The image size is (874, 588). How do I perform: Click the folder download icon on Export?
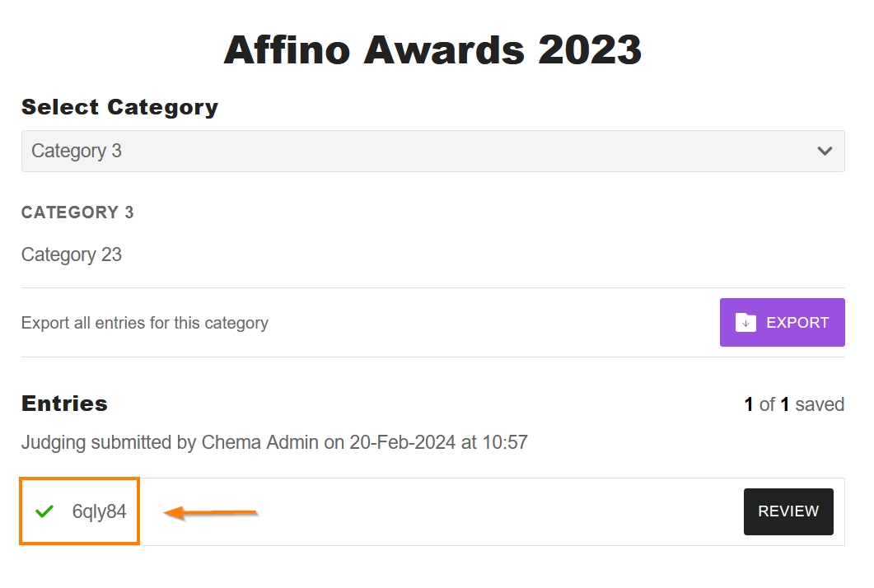point(745,322)
